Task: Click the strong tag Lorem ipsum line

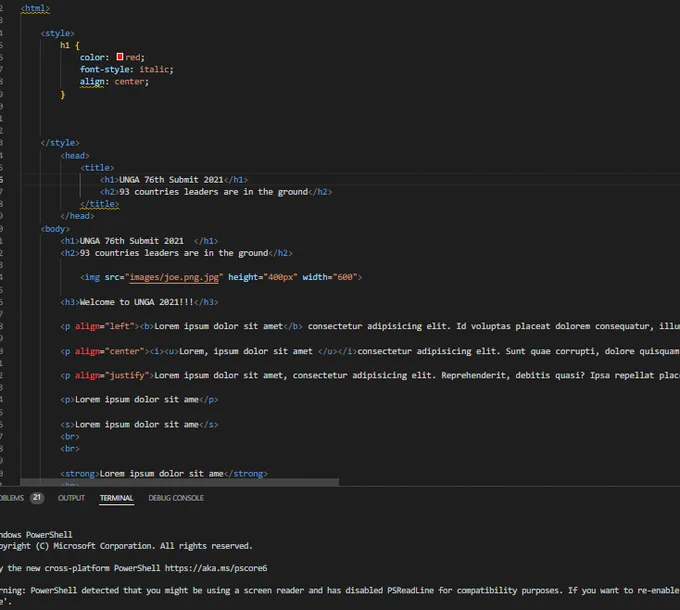Action: pos(164,474)
